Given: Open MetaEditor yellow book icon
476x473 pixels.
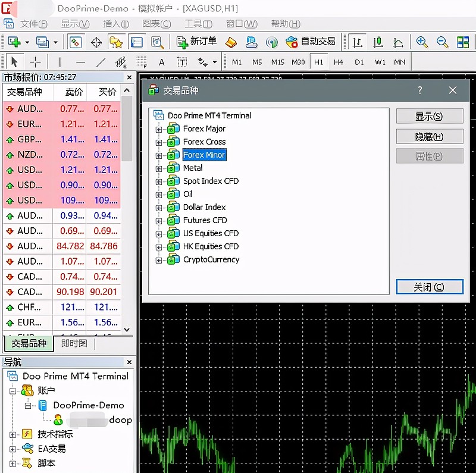Looking at the screenshot, I should (231, 42).
